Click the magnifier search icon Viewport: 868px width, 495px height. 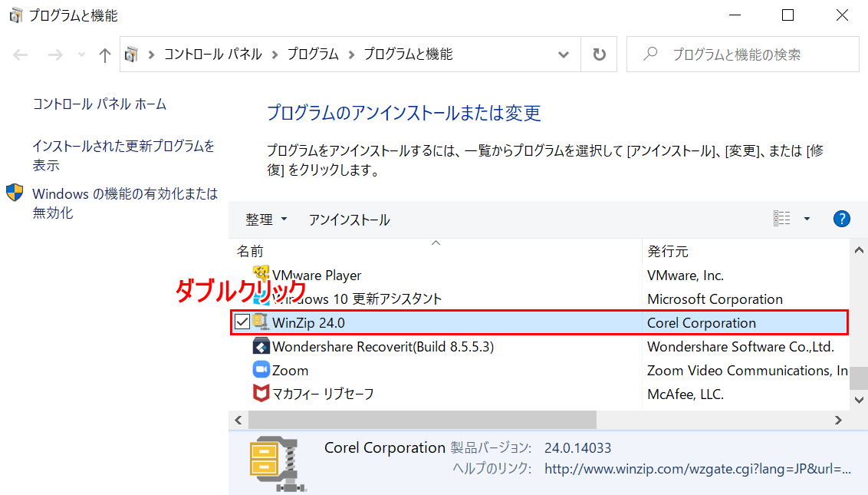pos(650,54)
